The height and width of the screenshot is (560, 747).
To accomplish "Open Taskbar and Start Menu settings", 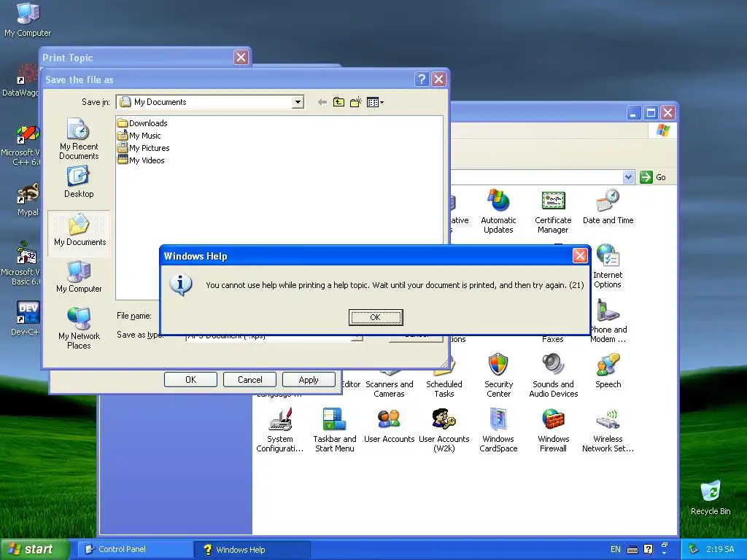I will pyautogui.click(x=334, y=430).
